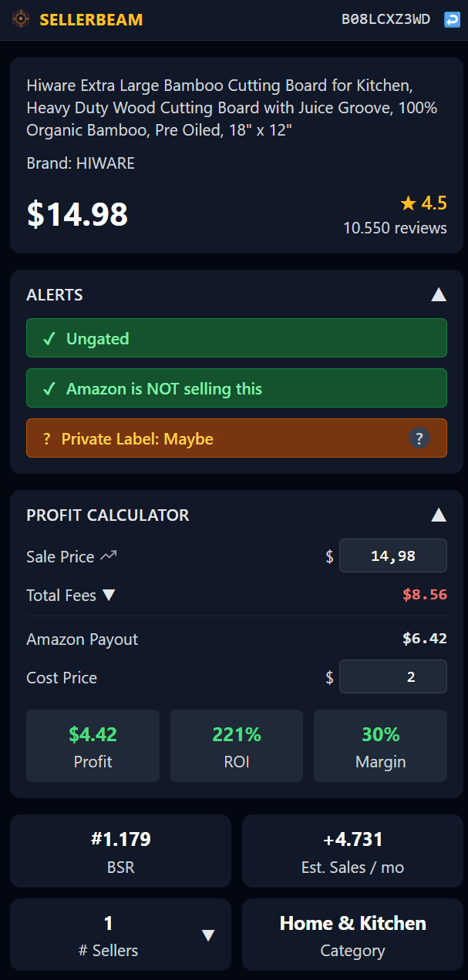This screenshot has width=468, height=980.
Task: Open the question mark help icon on Private Label alert
Action: coord(419,438)
